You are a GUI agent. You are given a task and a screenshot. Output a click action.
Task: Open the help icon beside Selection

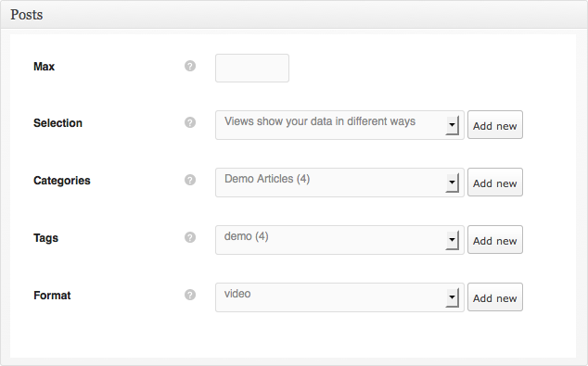coord(190,122)
